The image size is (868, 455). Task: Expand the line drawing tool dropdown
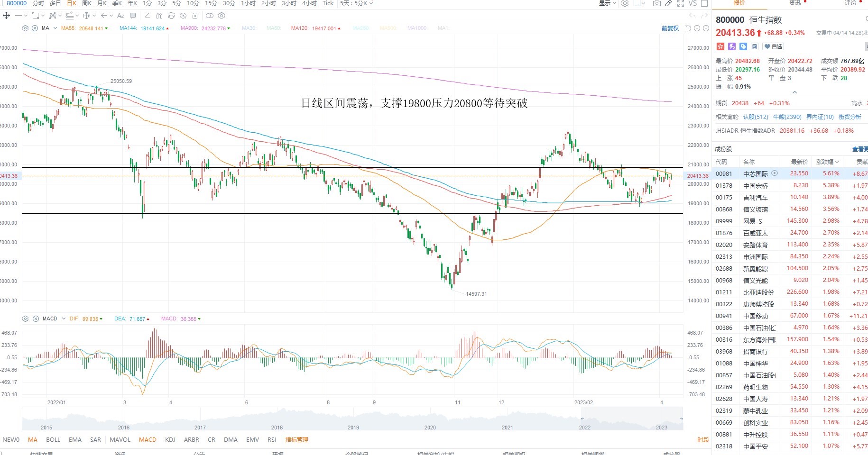[26, 16]
